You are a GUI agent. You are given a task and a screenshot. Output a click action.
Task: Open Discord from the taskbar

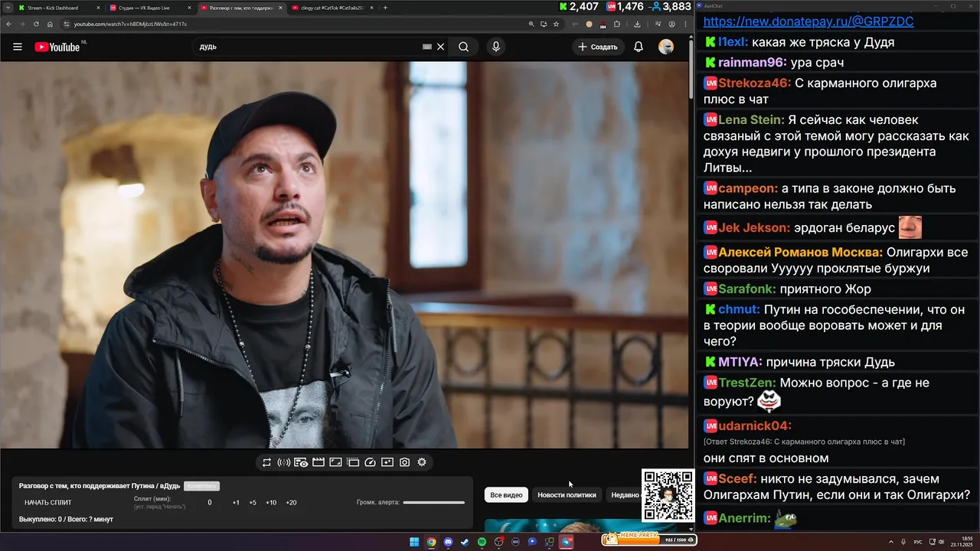coord(448,542)
